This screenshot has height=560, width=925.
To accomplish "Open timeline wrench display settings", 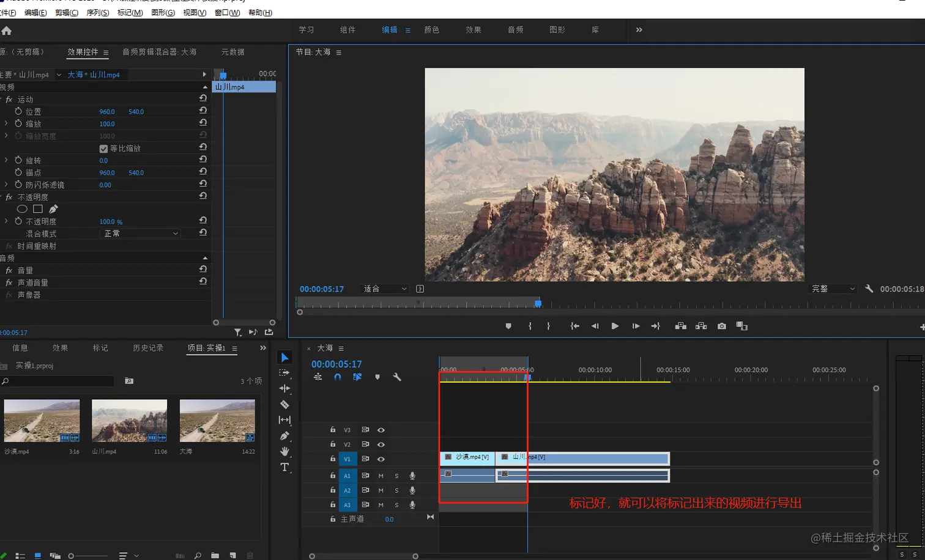I will click(x=396, y=377).
